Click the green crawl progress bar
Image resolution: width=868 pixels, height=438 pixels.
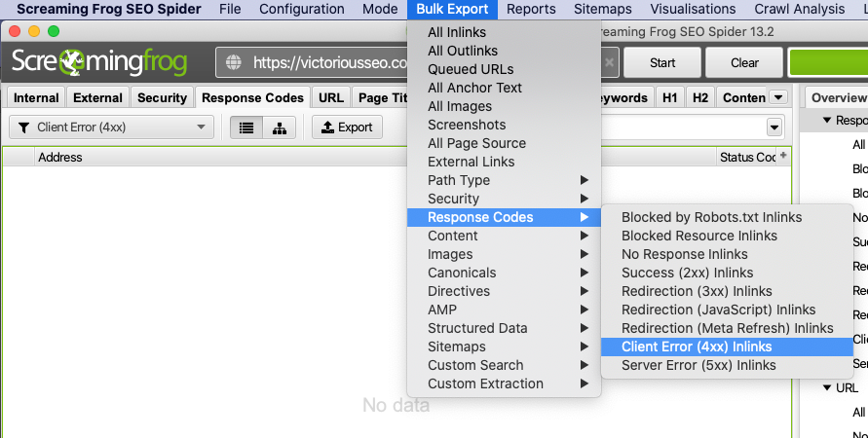pos(828,63)
